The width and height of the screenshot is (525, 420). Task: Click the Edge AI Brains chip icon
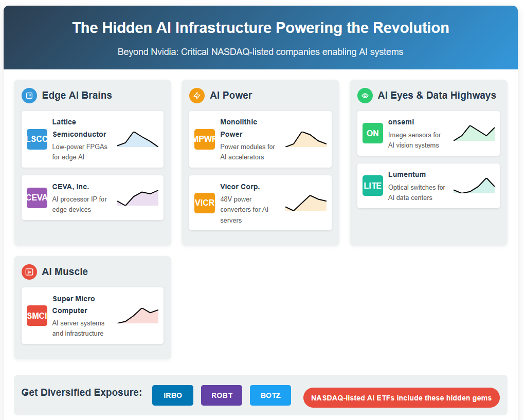[29, 96]
